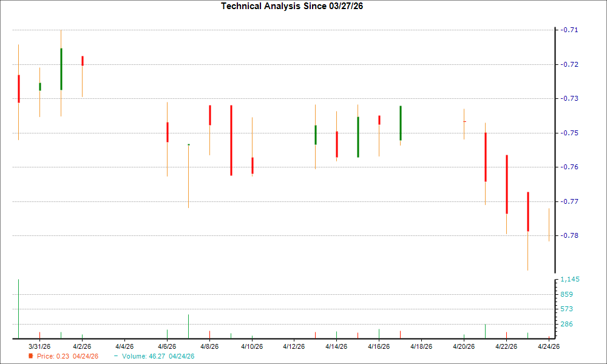
Task: Select the 4/24/26 date axis label
Action: click(x=548, y=346)
